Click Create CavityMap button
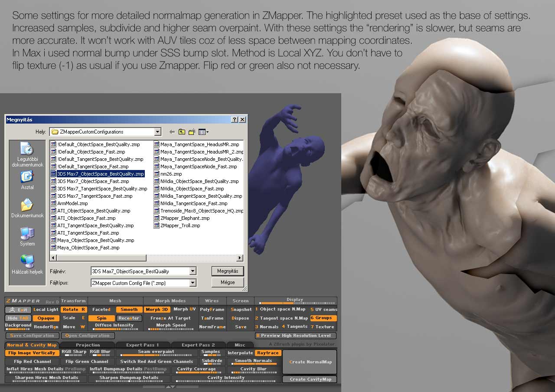Viewport: 555px width, 392px height. coord(310,379)
